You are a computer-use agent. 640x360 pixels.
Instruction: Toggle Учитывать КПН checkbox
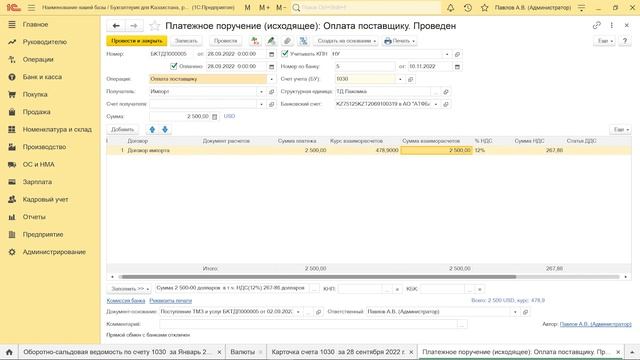point(285,53)
